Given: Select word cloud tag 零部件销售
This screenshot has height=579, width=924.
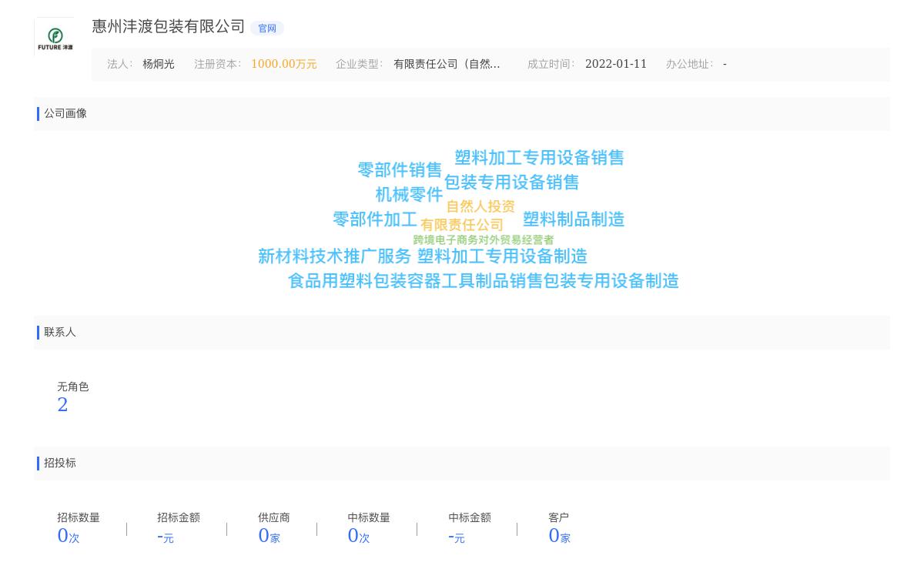Looking at the screenshot, I should tap(400, 169).
